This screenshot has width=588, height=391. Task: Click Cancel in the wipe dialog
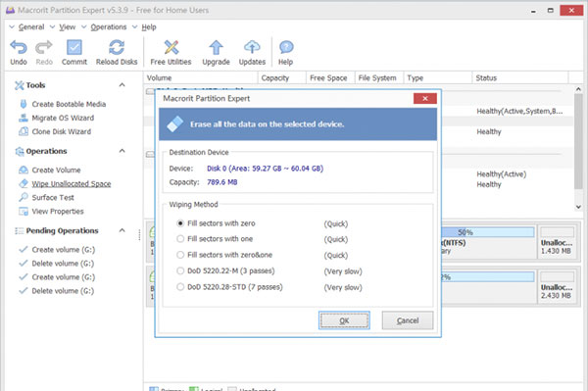pyautogui.click(x=408, y=320)
